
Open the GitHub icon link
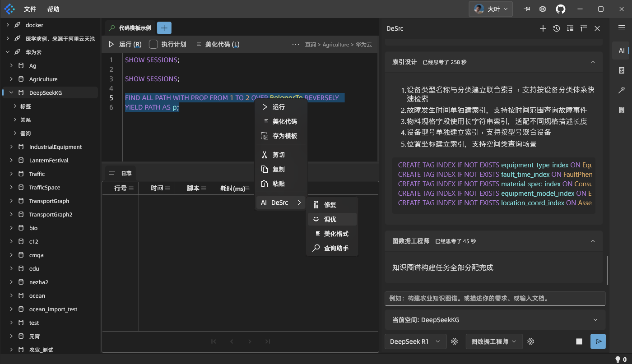click(560, 9)
